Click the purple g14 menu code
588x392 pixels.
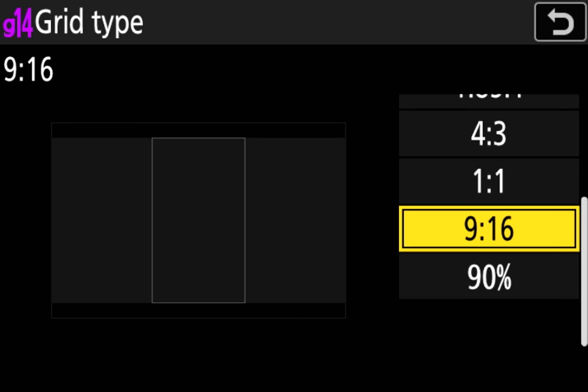coord(17,24)
